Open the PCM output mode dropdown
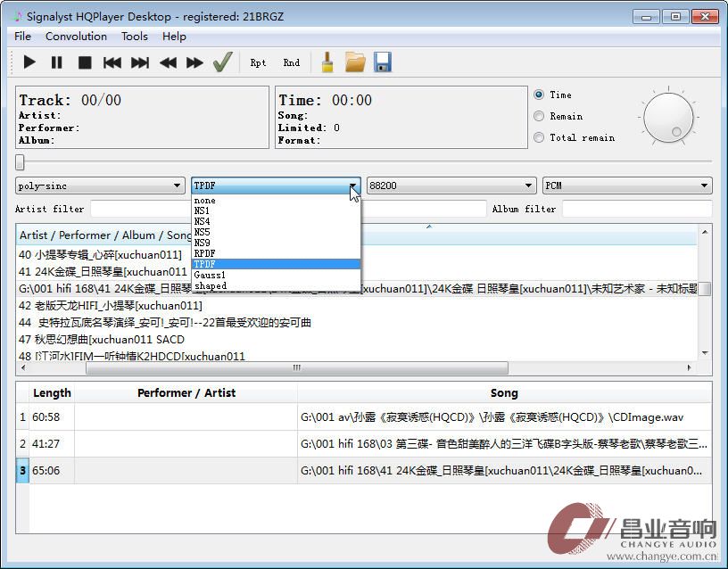The image size is (728, 569). [x=627, y=186]
